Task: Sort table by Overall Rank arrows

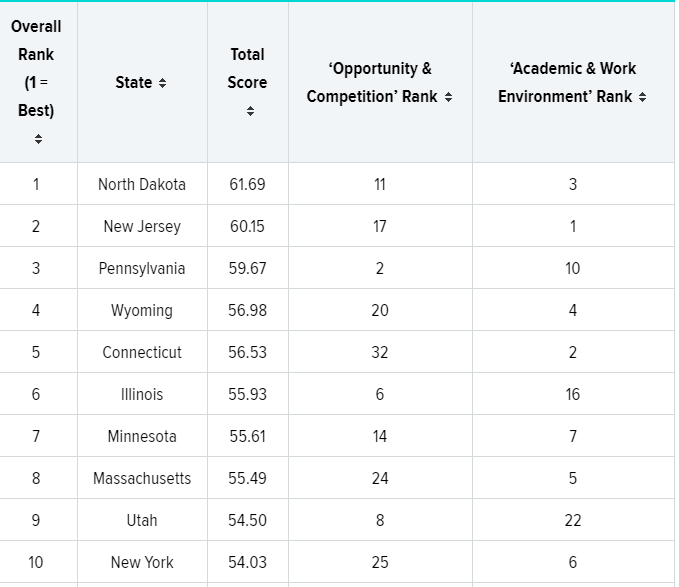Action: 38,139
